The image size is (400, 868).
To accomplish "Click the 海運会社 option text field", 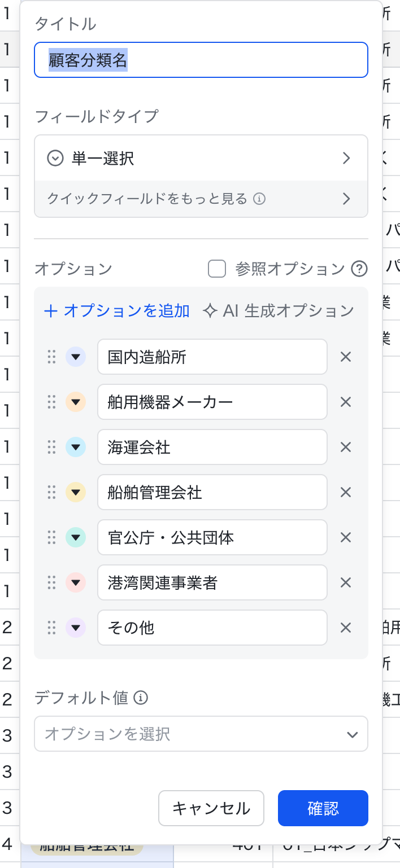I will [x=212, y=447].
